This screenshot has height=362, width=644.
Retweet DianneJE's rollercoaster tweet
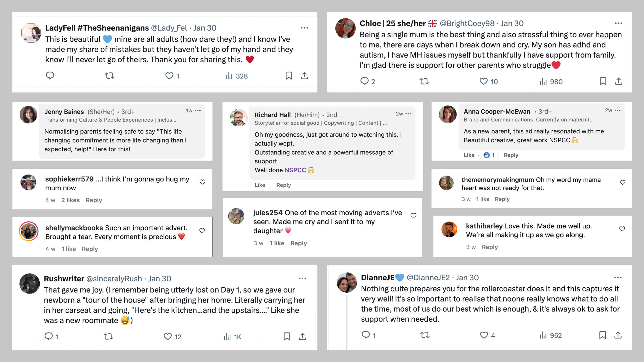pos(425,335)
